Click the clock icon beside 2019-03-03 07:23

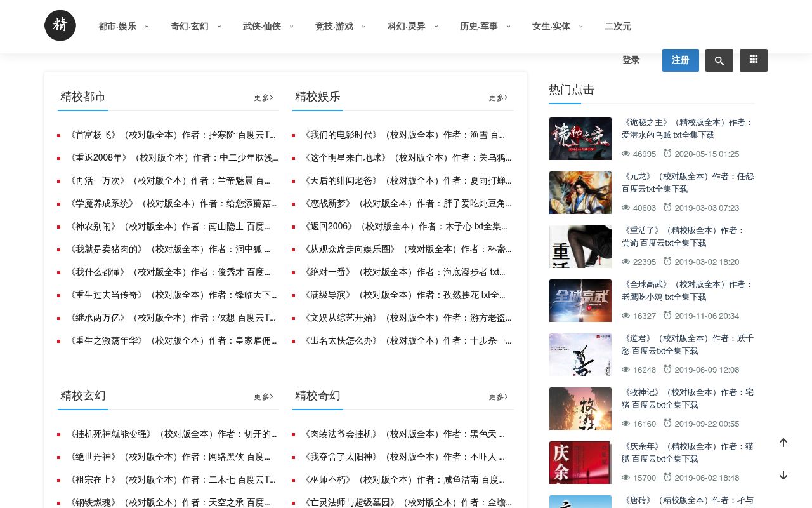pos(667,207)
